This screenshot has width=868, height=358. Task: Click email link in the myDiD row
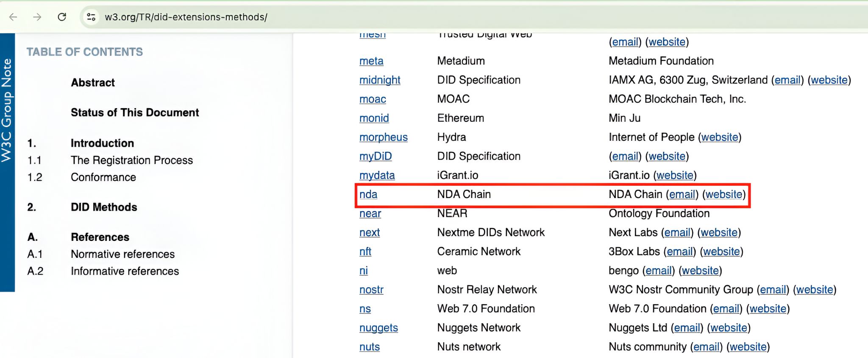625,157
